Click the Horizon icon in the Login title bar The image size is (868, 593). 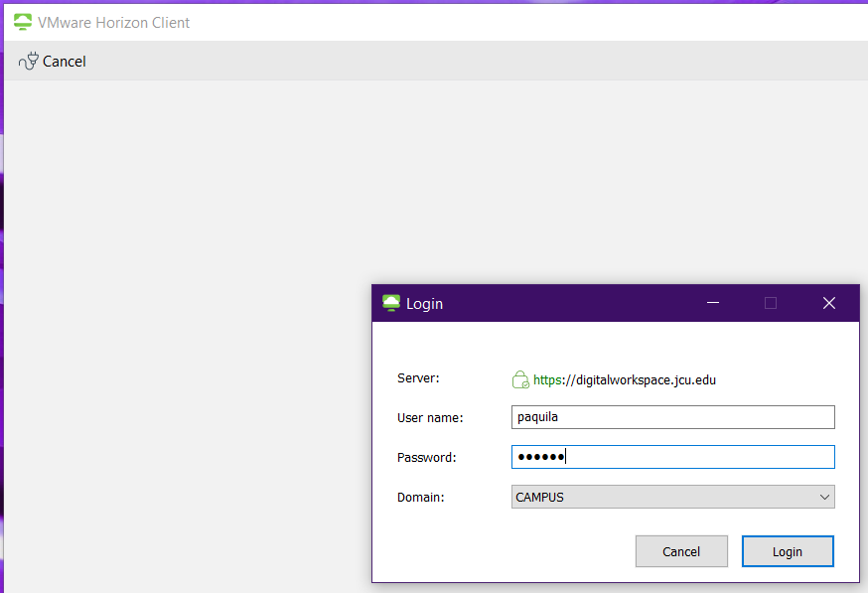pos(391,303)
